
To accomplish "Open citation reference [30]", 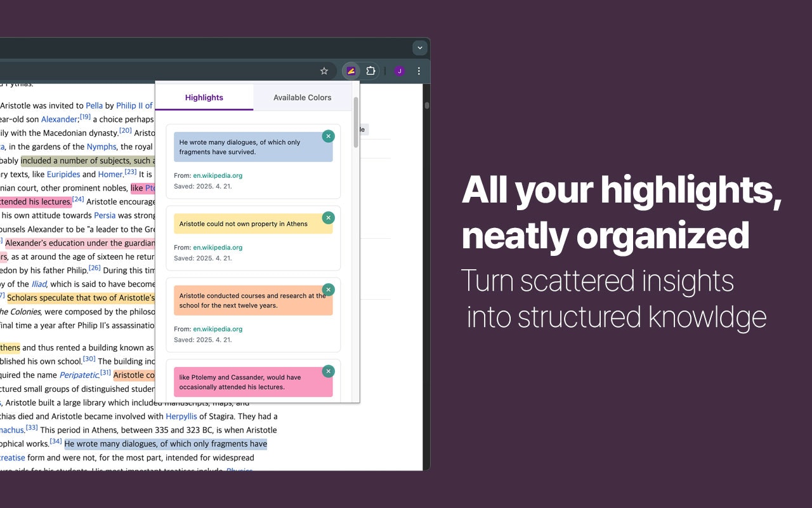I will 89,359.
